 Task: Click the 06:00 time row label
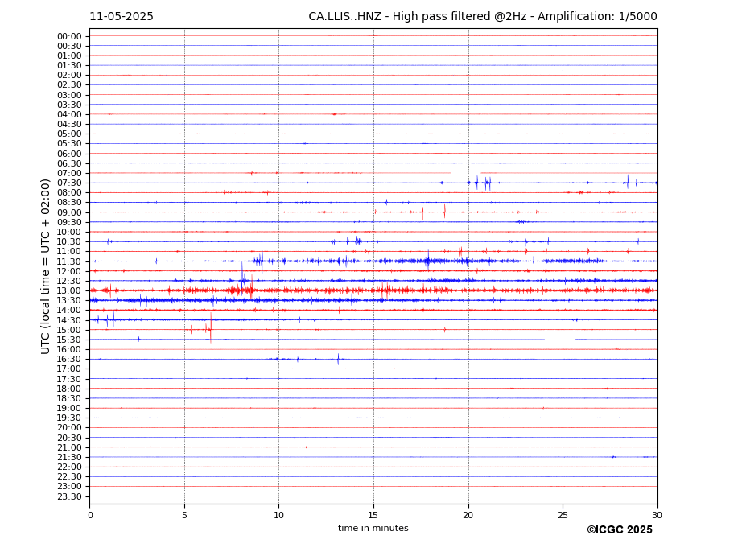click(x=69, y=154)
